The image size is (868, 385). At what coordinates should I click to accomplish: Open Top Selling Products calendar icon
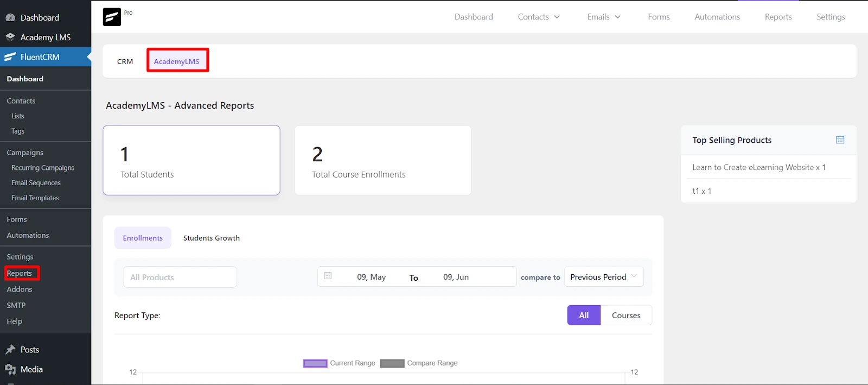840,140
